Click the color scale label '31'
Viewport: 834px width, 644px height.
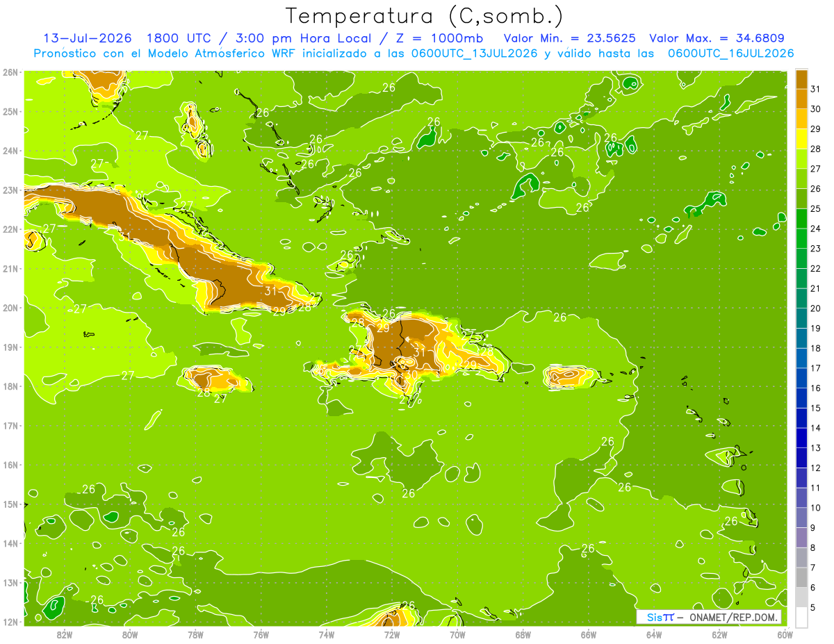816,89
